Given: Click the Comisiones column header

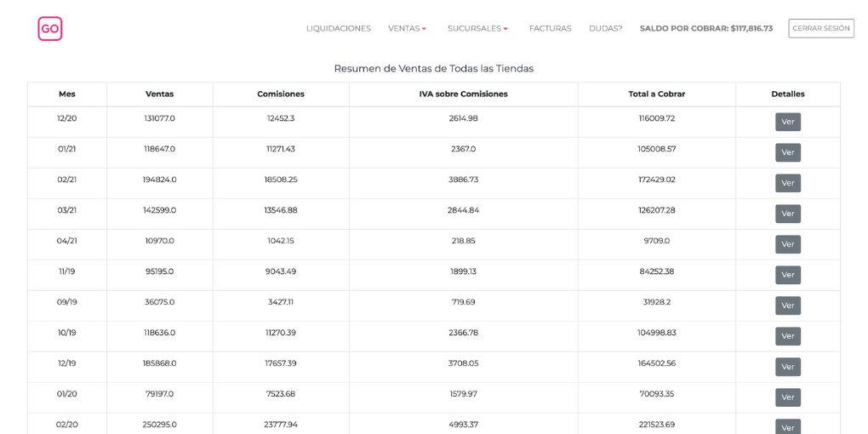Looking at the screenshot, I should [x=280, y=94].
